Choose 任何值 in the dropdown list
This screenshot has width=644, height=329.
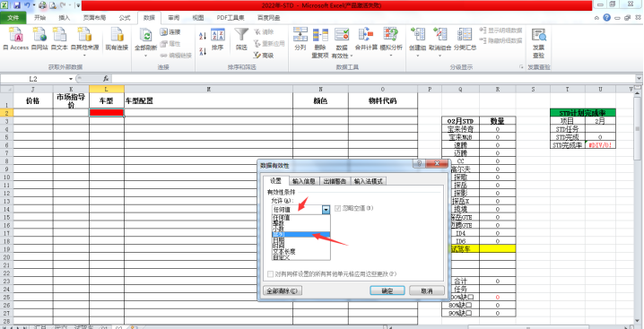pyautogui.click(x=301, y=217)
